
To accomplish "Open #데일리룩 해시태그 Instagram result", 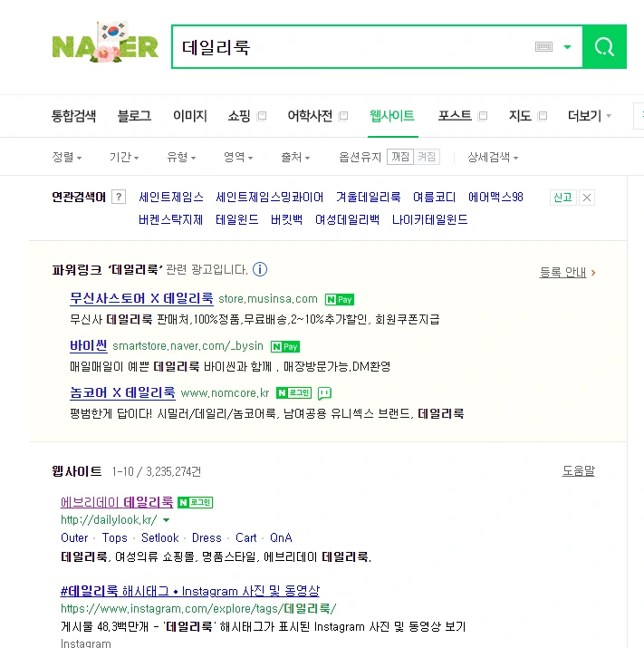I will tap(190, 591).
